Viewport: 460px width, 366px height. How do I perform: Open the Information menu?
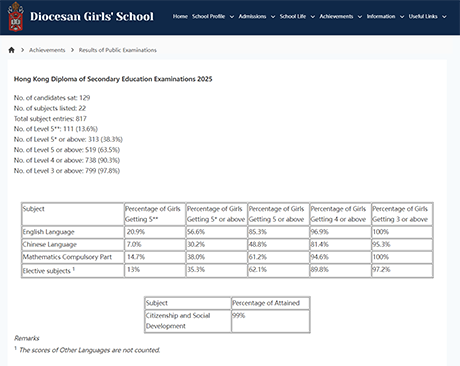(381, 16)
